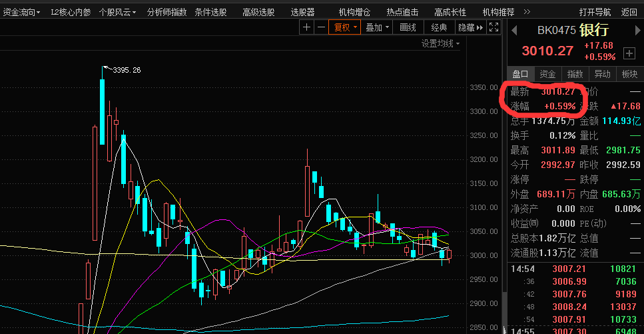Click the latest red candlestick at chart right edge
Screen dimensions: 644x334
[x=450, y=255]
